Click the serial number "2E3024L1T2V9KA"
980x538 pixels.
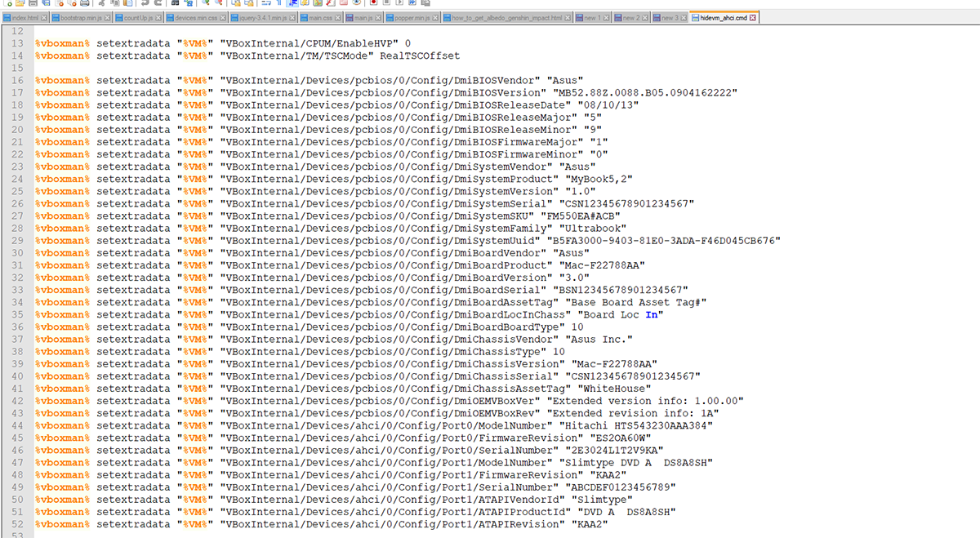click(617, 450)
